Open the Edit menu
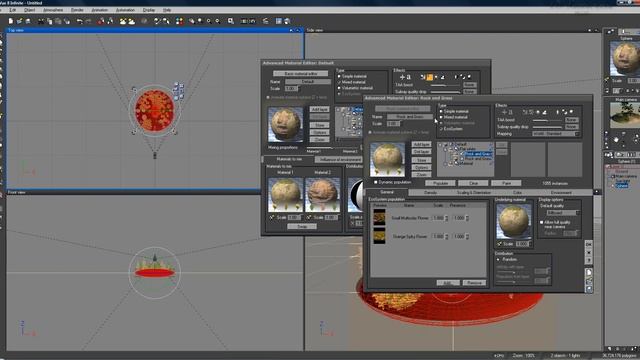Viewport: 640px width, 360px height. 13,10
